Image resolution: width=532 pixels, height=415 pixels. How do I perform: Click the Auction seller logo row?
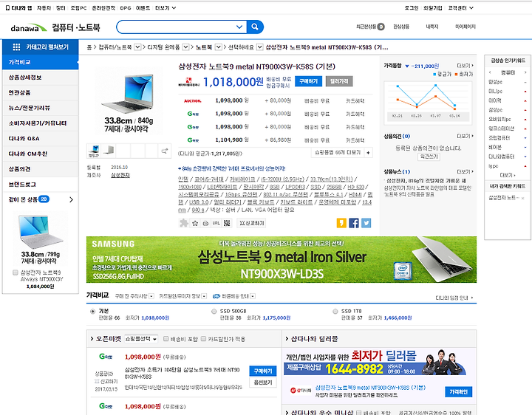click(x=192, y=100)
